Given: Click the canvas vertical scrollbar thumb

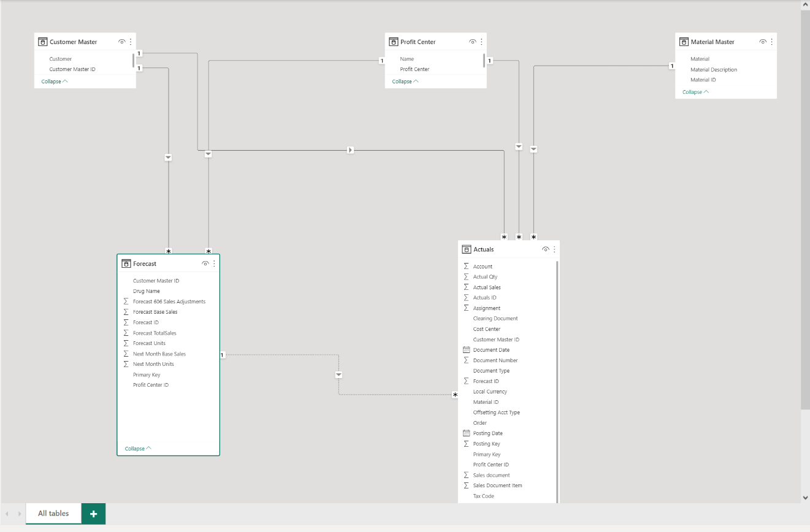Looking at the screenshot, I should (x=805, y=210).
